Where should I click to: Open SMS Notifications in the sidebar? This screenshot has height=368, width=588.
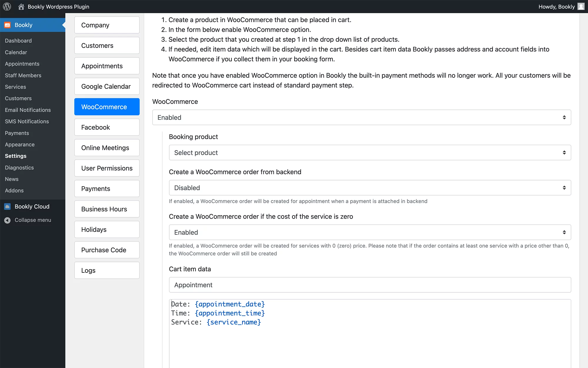27,121
